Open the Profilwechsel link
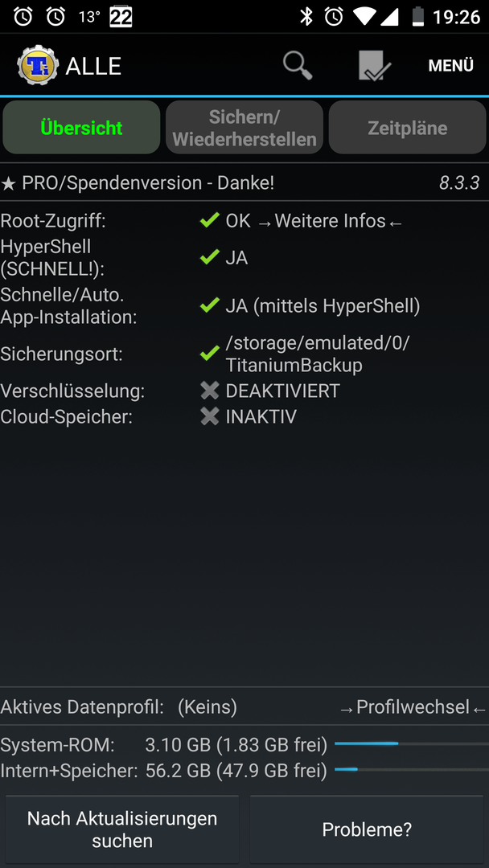This screenshot has height=868, width=489. [x=413, y=707]
